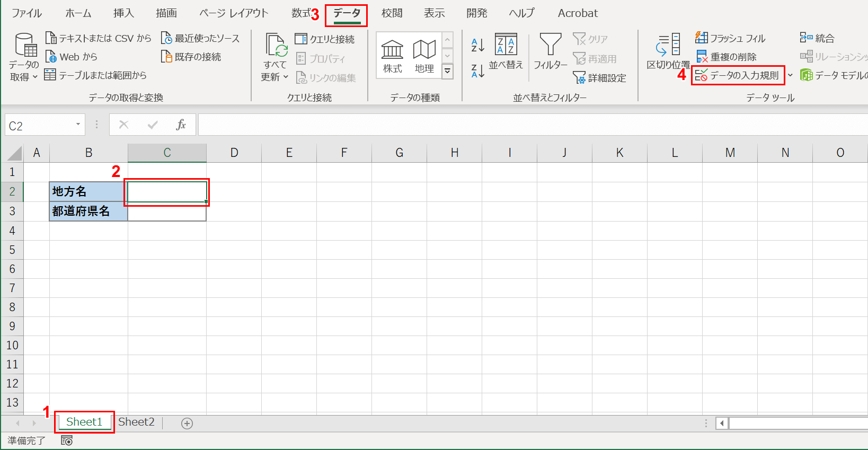This screenshot has width=868, height=450.
Task: Switch to the 校閲 tab
Action: coord(392,13)
